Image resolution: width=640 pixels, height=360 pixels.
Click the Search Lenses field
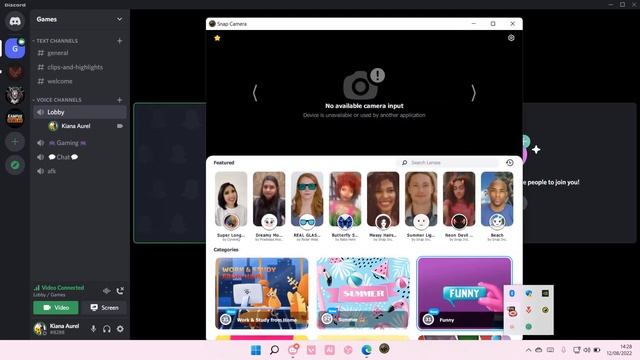449,162
